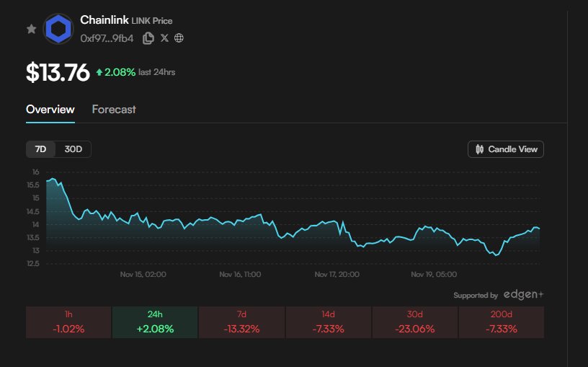Star Chainlink as a favorite
Image resolution: width=588 pixels, height=367 pixels.
[31, 29]
